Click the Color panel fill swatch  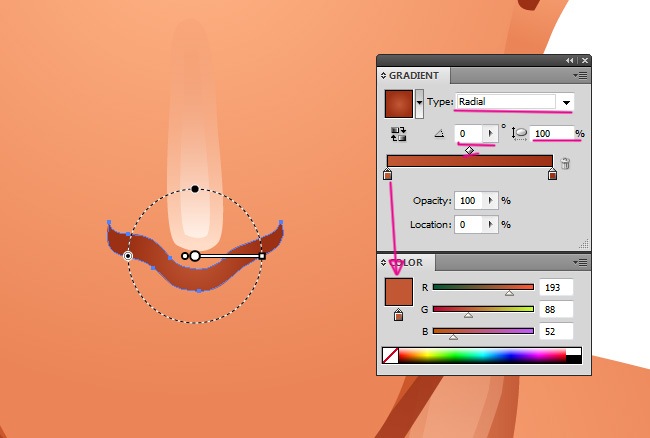[399, 292]
